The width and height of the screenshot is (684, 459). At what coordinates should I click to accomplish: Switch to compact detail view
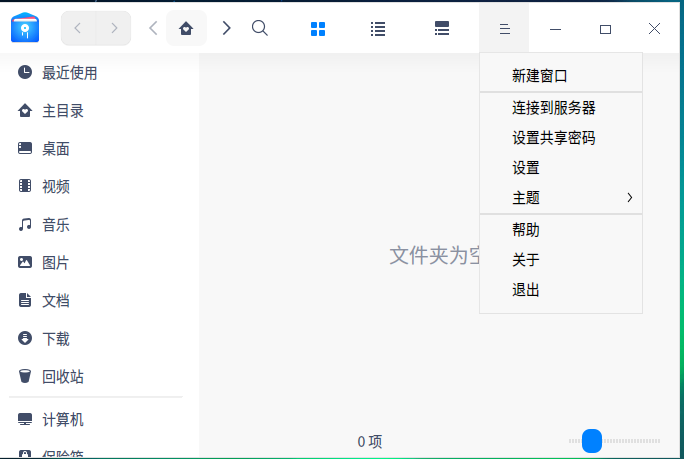coord(441,29)
